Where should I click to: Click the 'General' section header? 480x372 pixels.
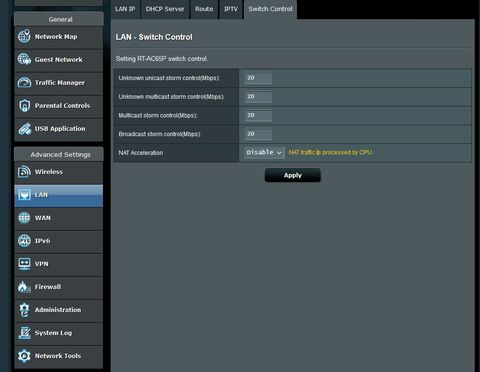(60, 19)
